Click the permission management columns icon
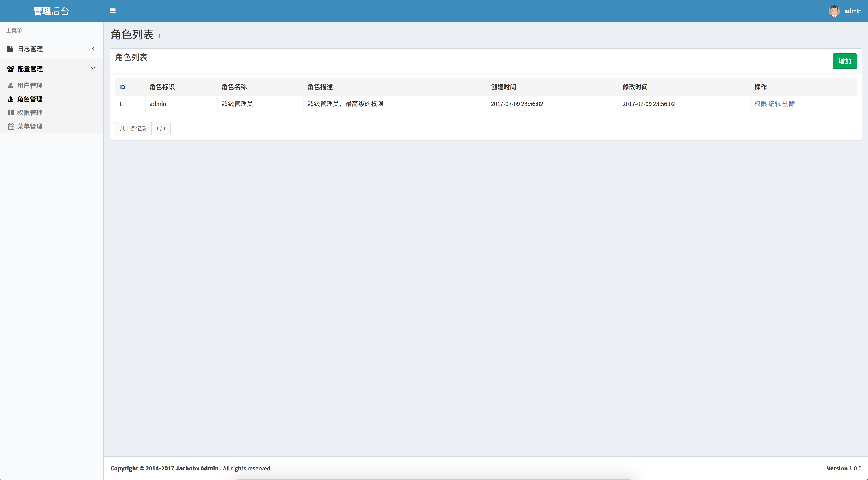 click(x=10, y=113)
